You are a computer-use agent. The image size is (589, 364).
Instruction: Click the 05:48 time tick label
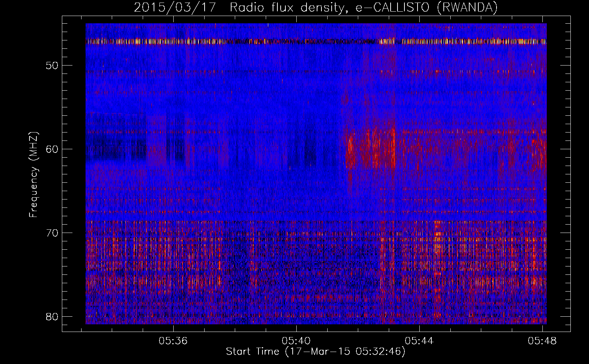(x=542, y=341)
